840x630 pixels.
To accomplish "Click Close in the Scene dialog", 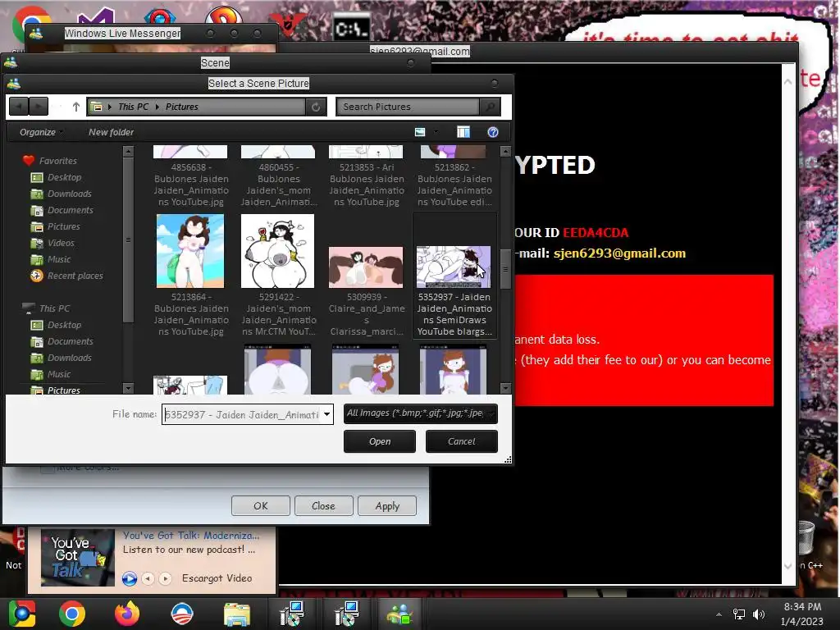I will pyautogui.click(x=323, y=505).
